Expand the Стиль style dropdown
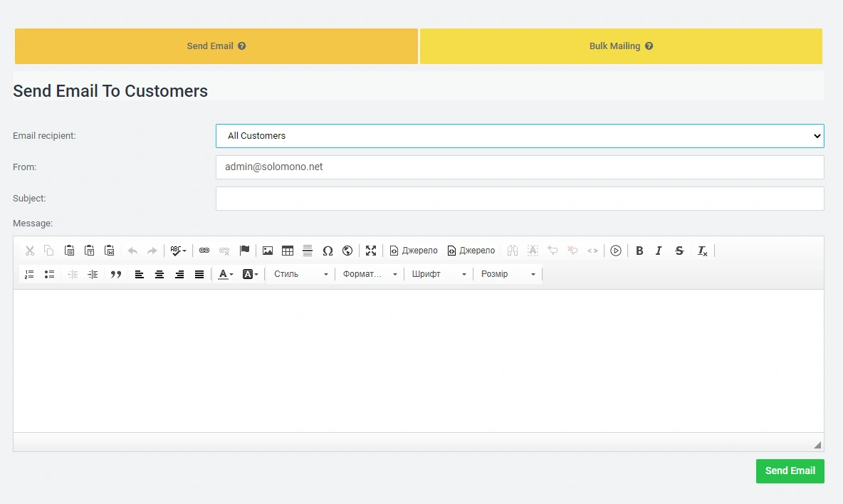The height and width of the screenshot is (504, 843). pos(301,274)
